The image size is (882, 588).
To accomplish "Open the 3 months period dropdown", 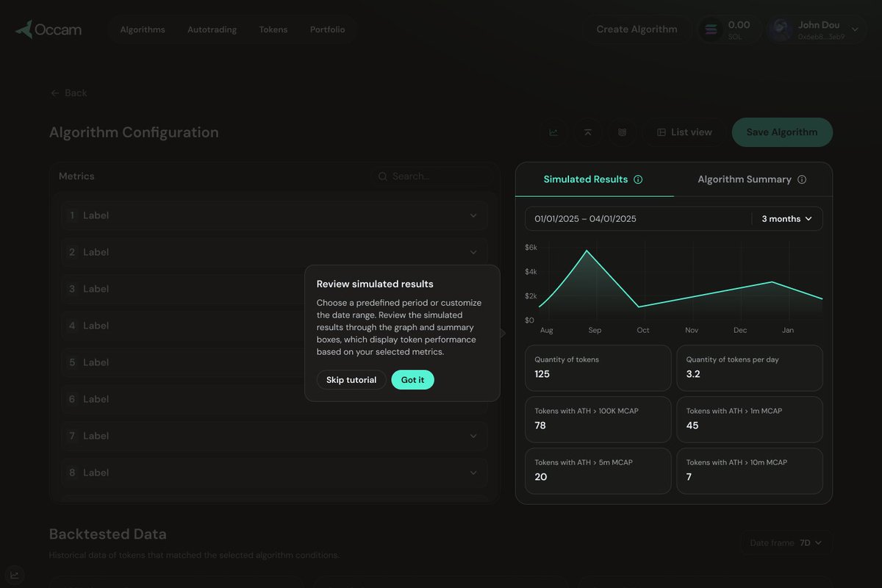I will [787, 219].
